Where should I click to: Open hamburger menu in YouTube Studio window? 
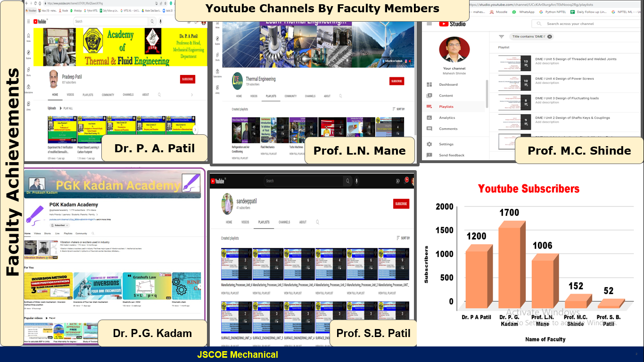[429, 24]
